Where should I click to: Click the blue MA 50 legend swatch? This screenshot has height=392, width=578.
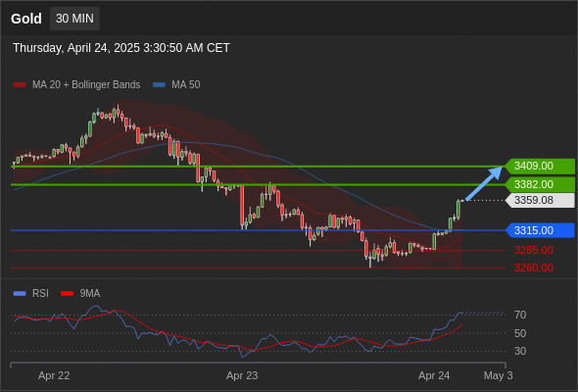coord(159,85)
